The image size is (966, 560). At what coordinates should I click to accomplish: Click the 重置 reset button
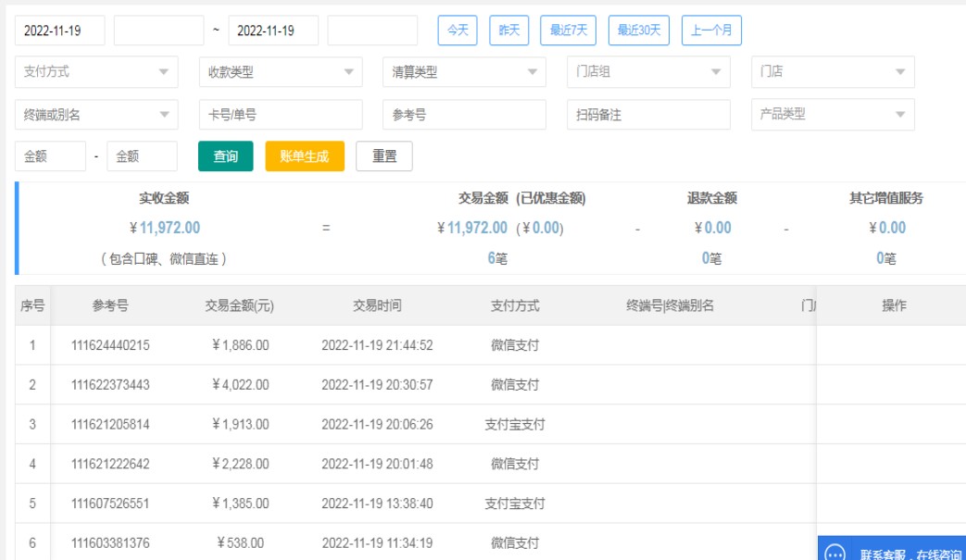pyautogui.click(x=384, y=156)
